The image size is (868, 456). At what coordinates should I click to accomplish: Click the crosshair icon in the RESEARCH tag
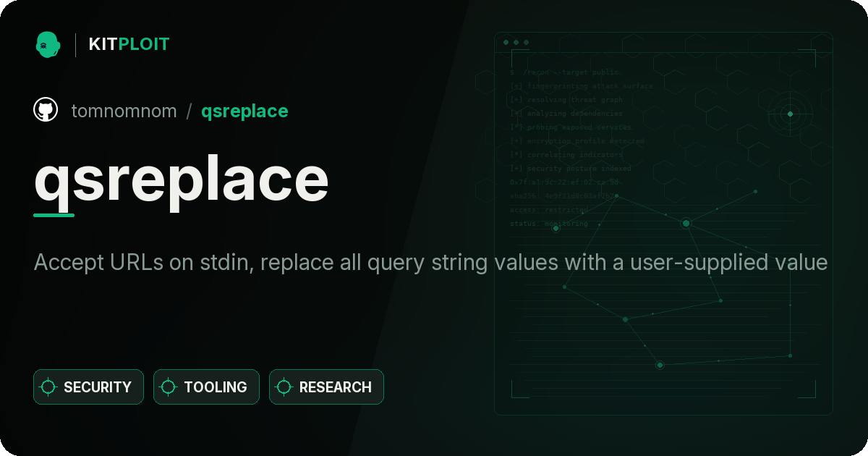pyautogui.click(x=284, y=387)
